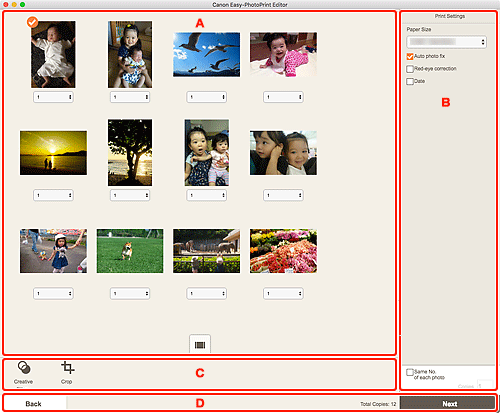Screen dimensions: 500x413
Task: Enable the Date checkbox
Action: click(410, 81)
